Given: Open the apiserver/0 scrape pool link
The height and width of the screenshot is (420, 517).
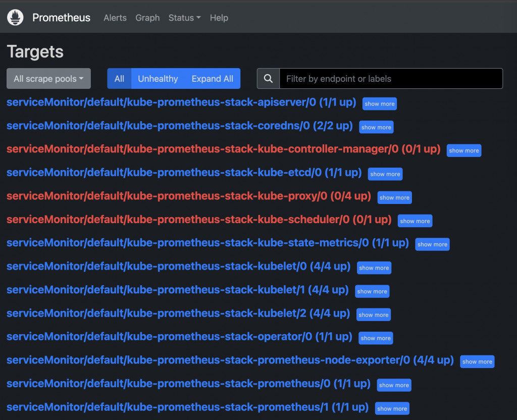Looking at the screenshot, I should 181,102.
